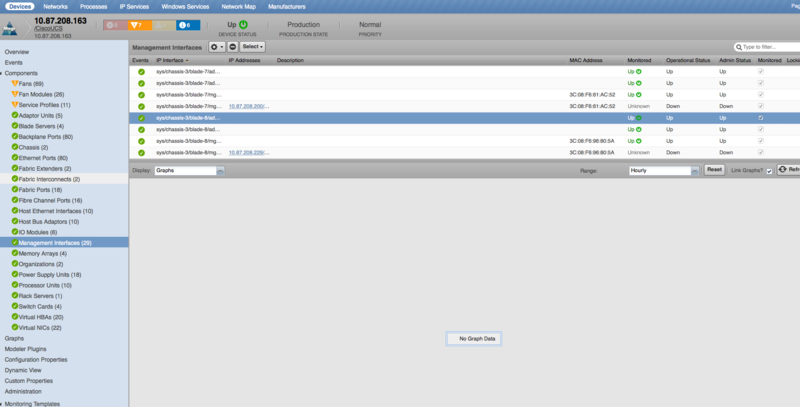Image resolution: width=800 pixels, height=407 pixels.
Task: Toggle Monitored checkbox for 10.87.208.229 row
Action: coord(761,152)
